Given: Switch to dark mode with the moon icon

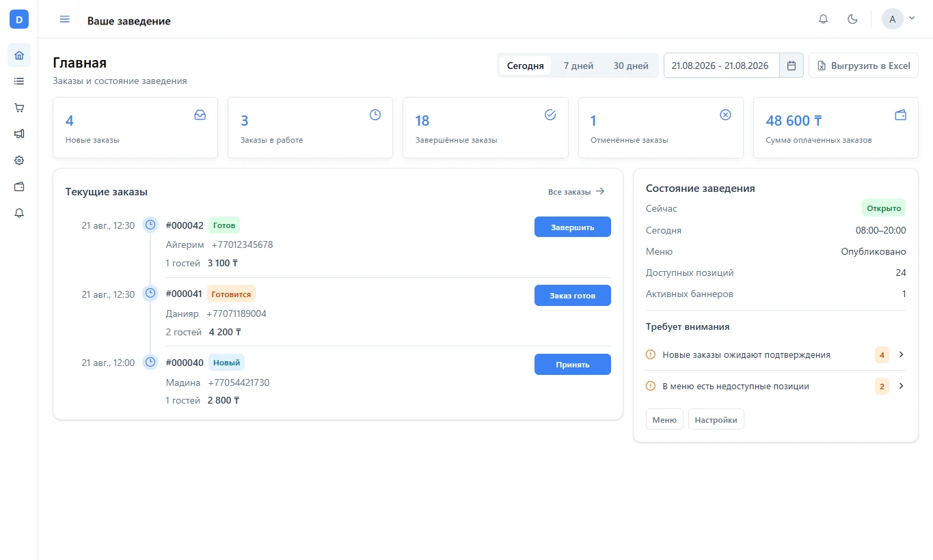Looking at the screenshot, I should pyautogui.click(x=853, y=19).
